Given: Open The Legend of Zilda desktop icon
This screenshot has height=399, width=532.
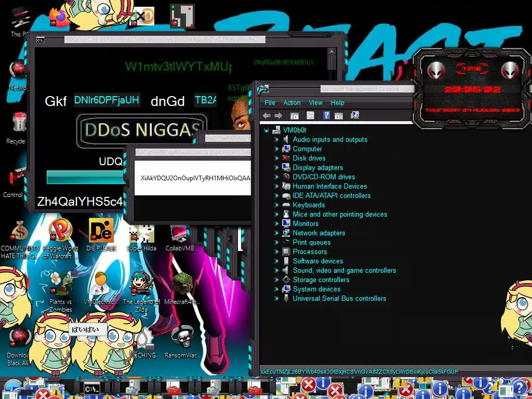Looking at the screenshot, I should 141,284.
